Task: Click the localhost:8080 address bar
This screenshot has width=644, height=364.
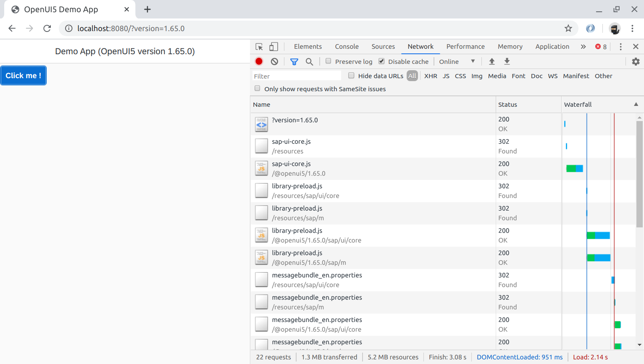Action: [319, 28]
